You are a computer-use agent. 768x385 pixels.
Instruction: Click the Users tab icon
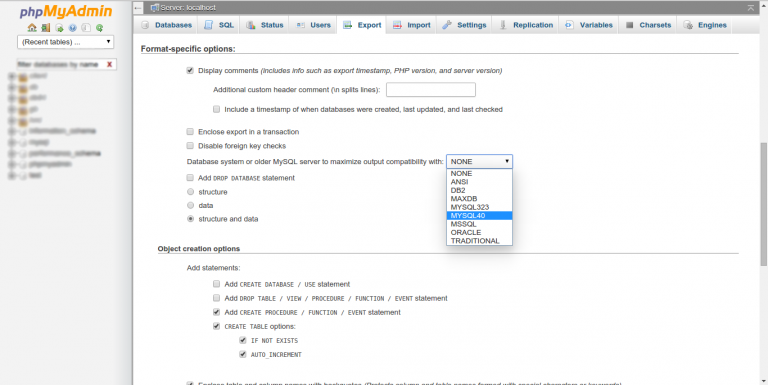[300, 25]
